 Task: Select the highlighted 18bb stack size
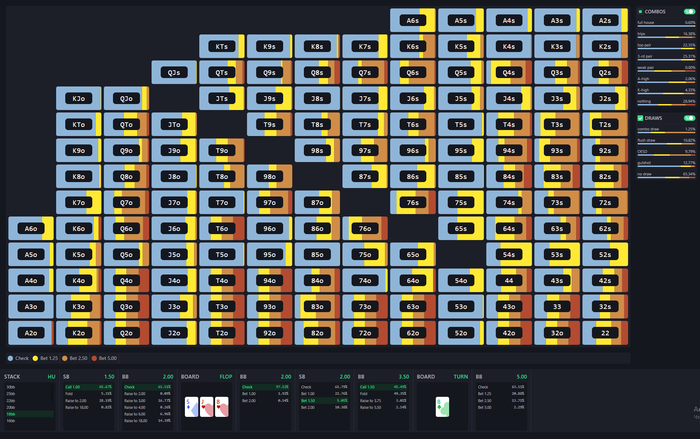click(29, 414)
